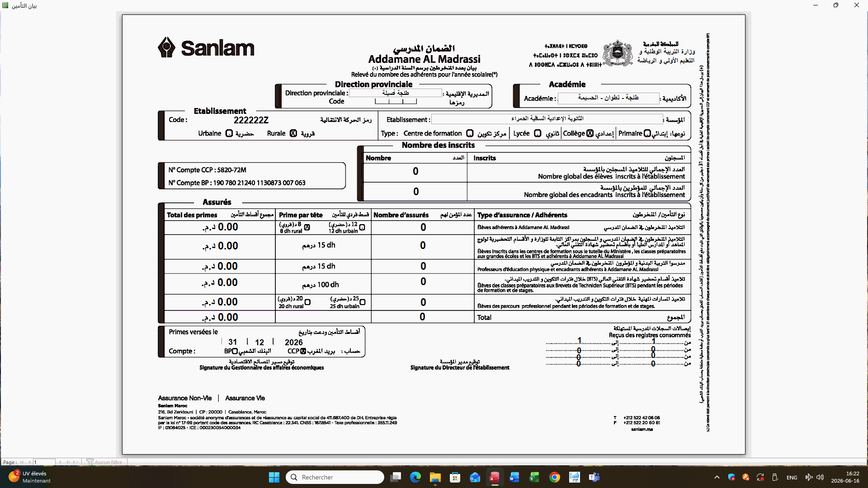Click 'Signature du Directeur de l'établissement' label
This screenshot has width=868, height=488.
(460, 368)
